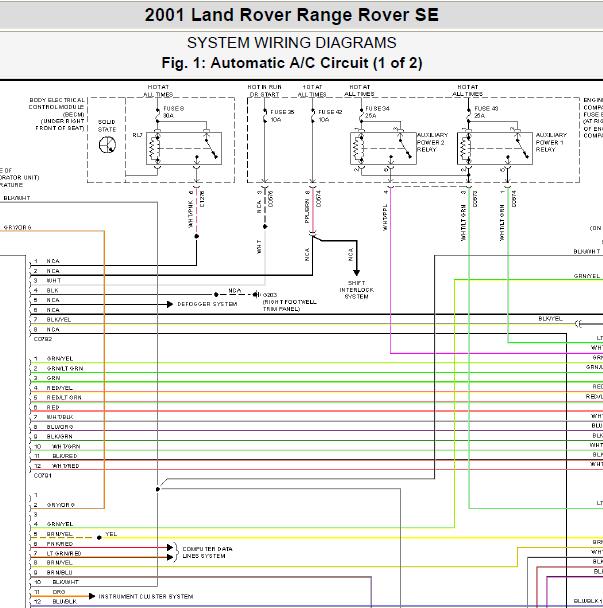Click the 'FUSE 8 30A' label
This screenshot has height=608, width=603.
pyautogui.click(x=173, y=112)
